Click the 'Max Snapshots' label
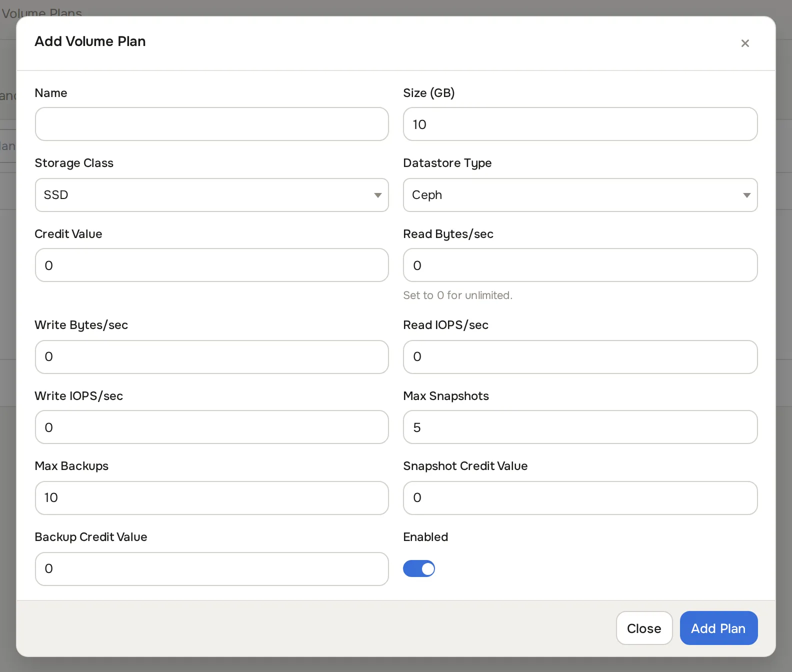This screenshot has height=672, width=792. tap(446, 396)
